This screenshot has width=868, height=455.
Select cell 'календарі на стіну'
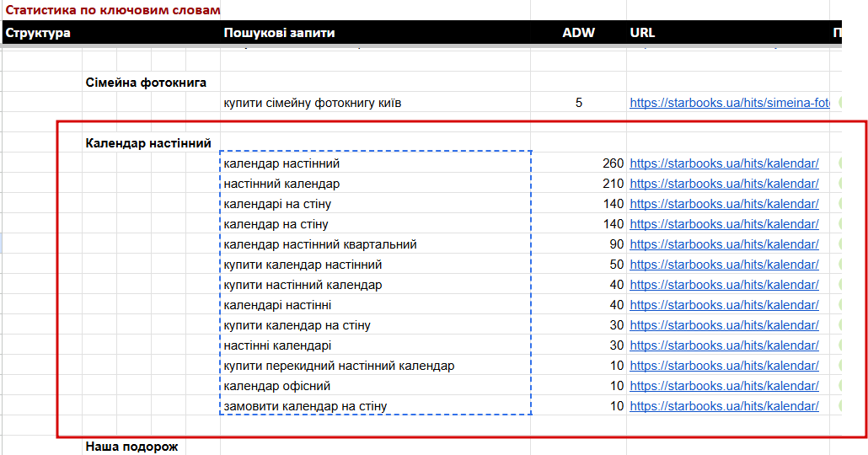(x=276, y=204)
